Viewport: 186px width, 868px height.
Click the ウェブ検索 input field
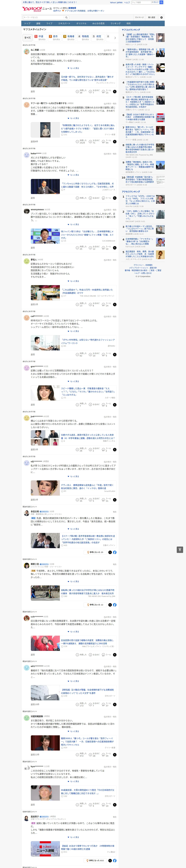[x=141, y=2]
